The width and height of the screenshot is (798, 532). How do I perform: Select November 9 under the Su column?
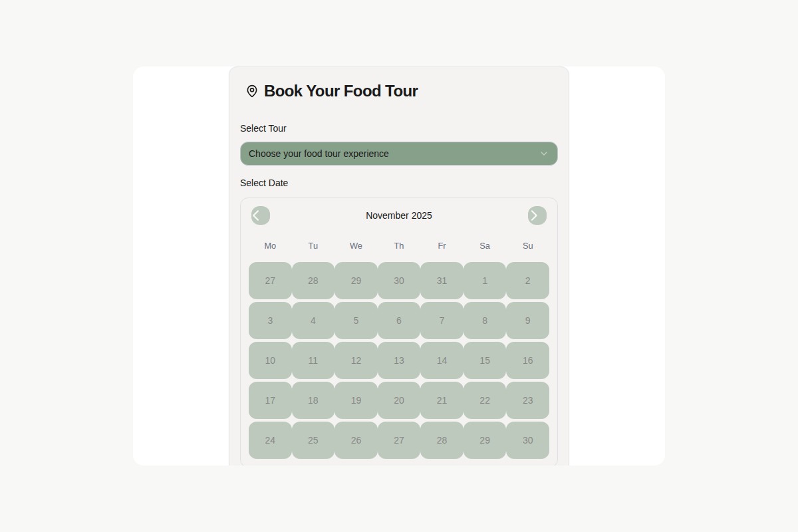527,321
